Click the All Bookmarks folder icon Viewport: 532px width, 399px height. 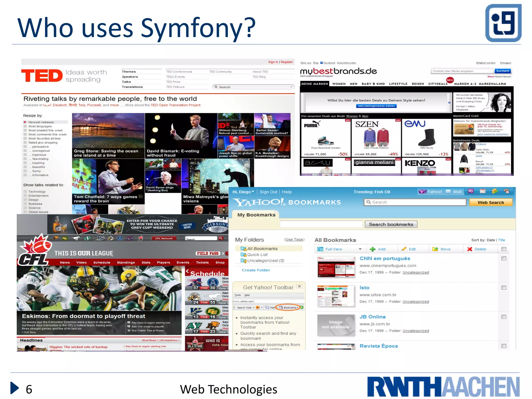tap(243, 249)
